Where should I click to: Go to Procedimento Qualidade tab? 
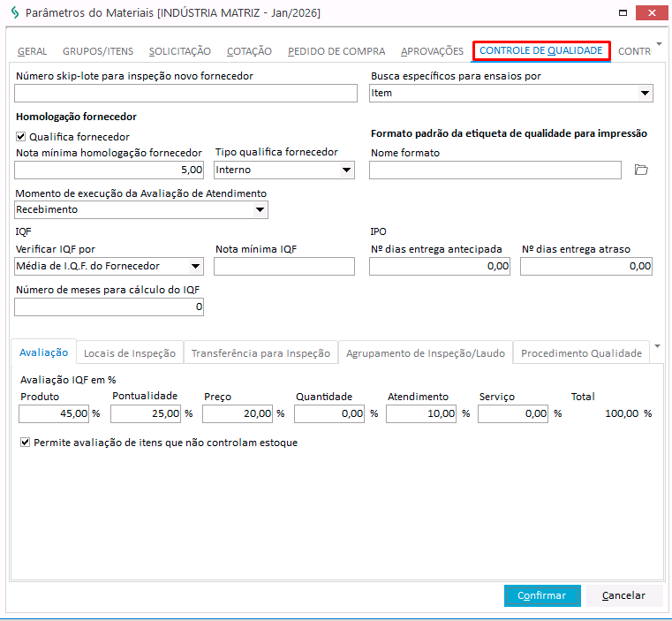[581, 353]
